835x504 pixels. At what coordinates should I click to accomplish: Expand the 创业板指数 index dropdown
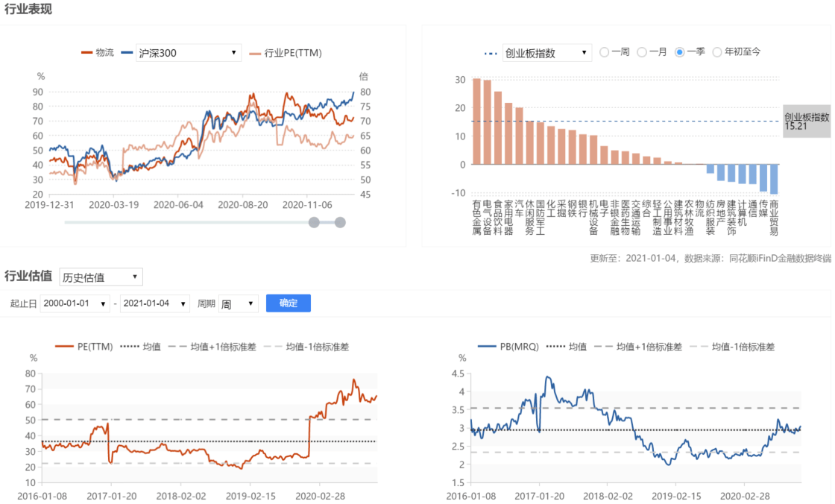(547, 53)
